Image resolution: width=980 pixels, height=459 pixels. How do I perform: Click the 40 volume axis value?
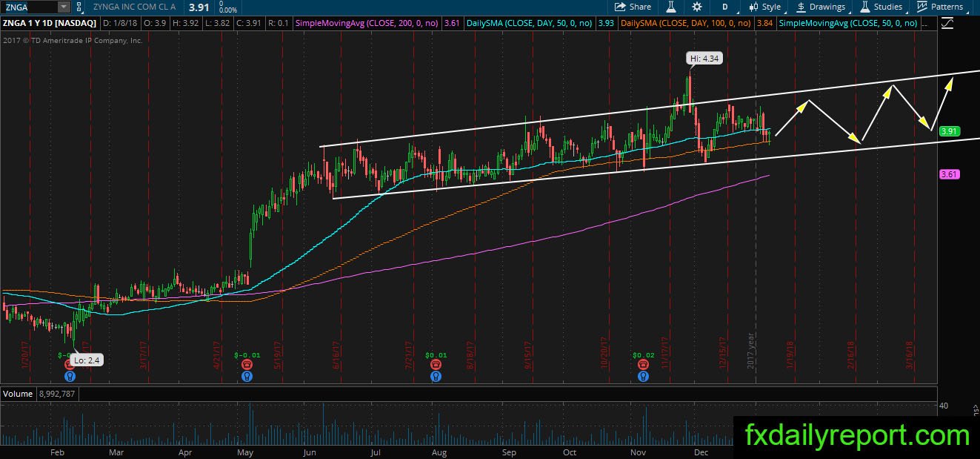pos(944,406)
